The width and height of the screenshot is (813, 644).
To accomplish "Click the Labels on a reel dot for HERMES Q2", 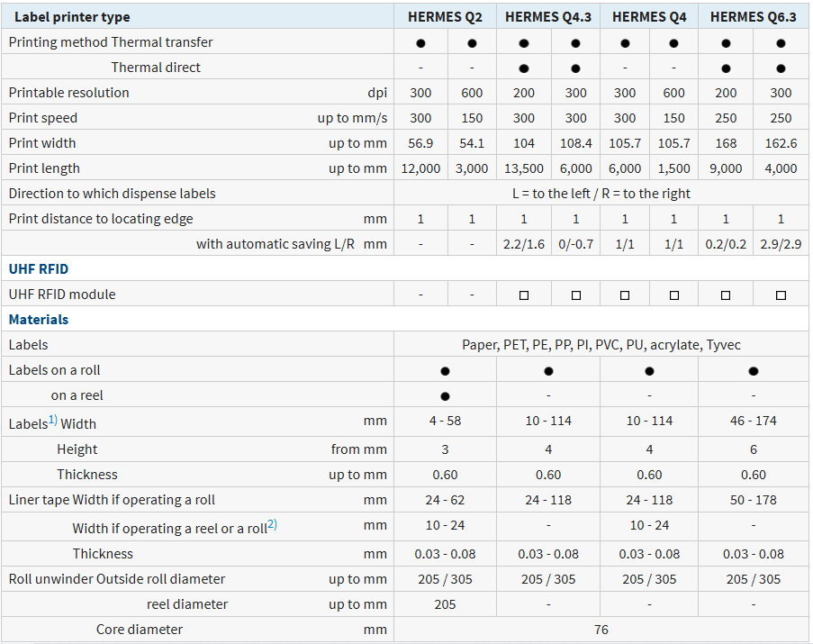I will (x=445, y=396).
